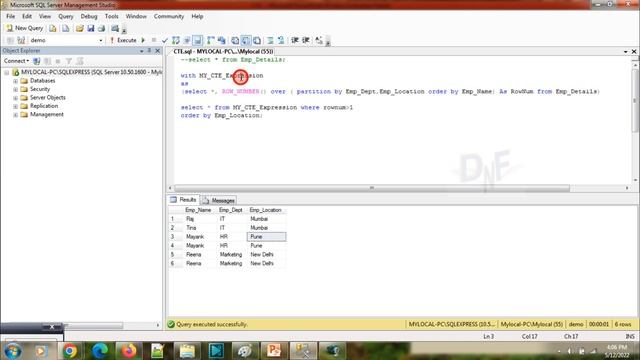
Task: Expand the Server Objects folder
Action: (16, 98)
